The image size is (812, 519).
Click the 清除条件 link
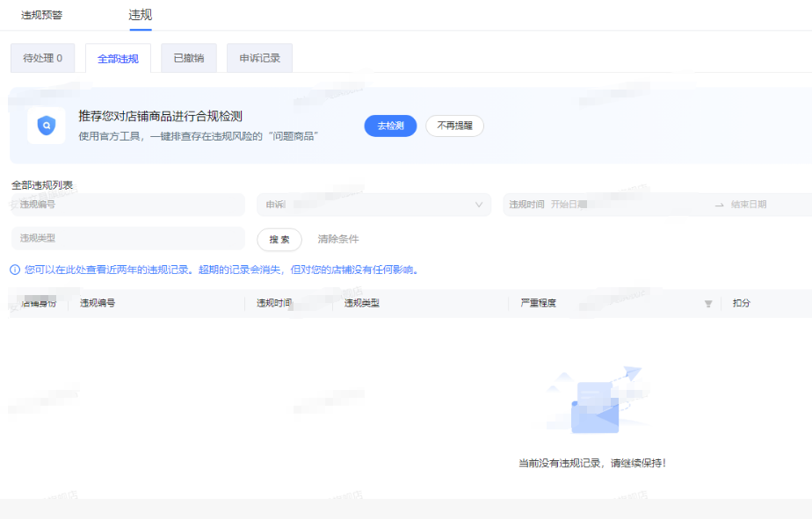(x=338, y=239)
